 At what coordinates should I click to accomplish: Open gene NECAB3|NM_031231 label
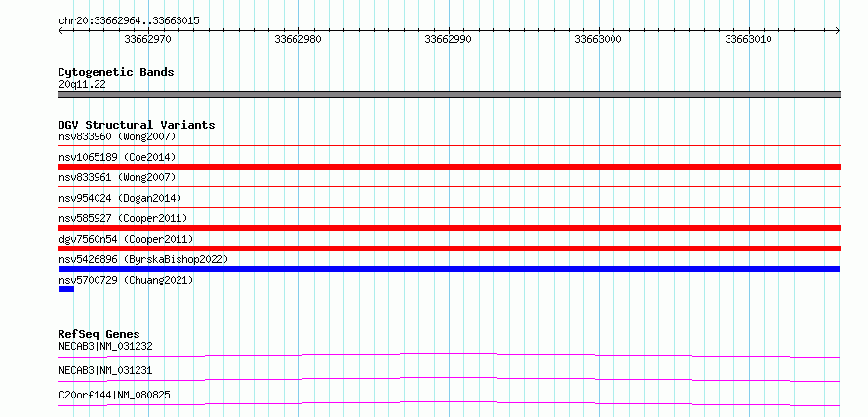pos(105,370)
